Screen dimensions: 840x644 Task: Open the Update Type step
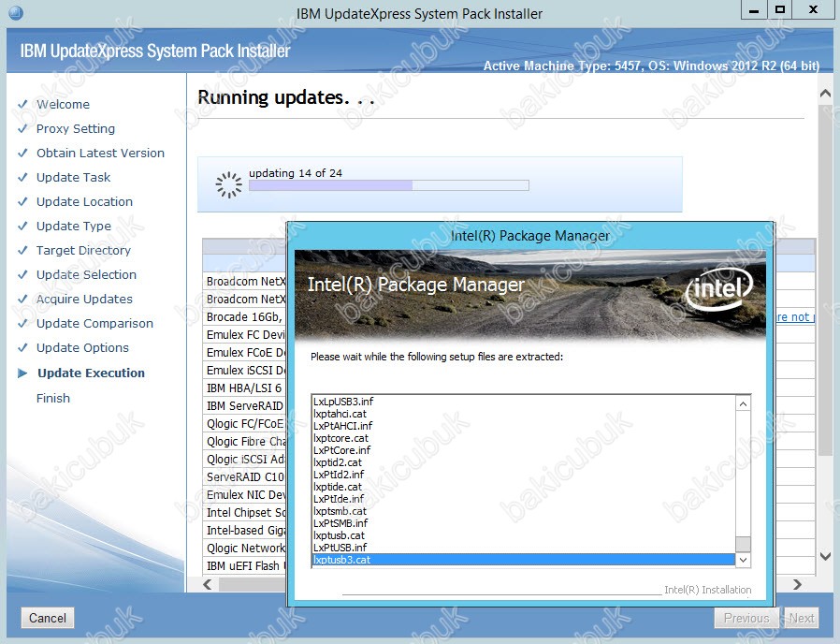(x=74, y=226)
